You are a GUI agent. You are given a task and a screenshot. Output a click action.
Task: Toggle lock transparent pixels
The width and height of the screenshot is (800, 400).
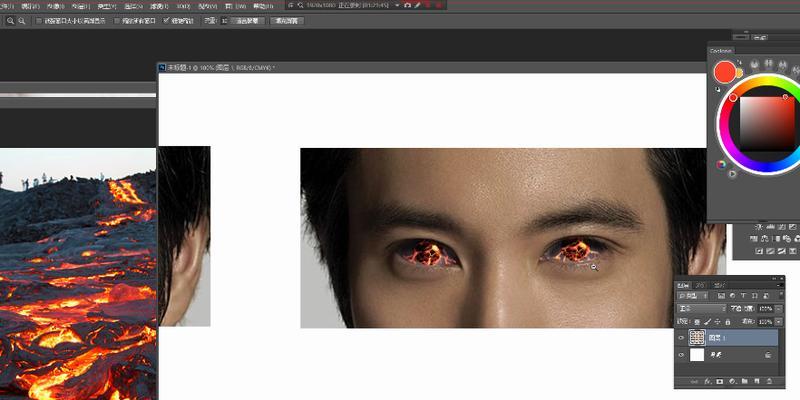[x=697, y=322]
